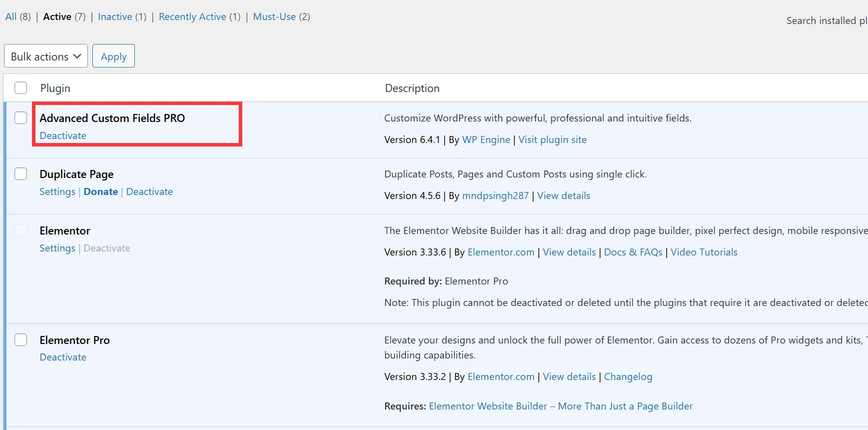This screenshot has height=430, width=868.
Task: Visit the WP Engine author link
Action: pos(486,139)
